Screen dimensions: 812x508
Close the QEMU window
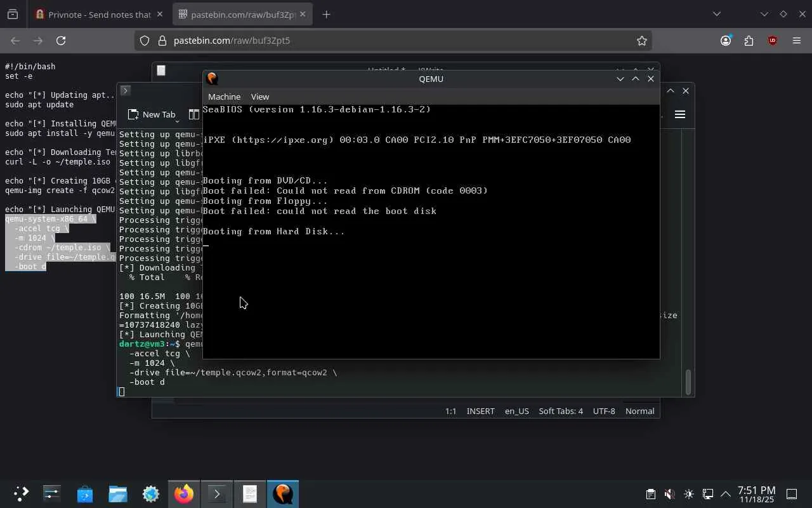pyautogui.click(x=651, y=79)
